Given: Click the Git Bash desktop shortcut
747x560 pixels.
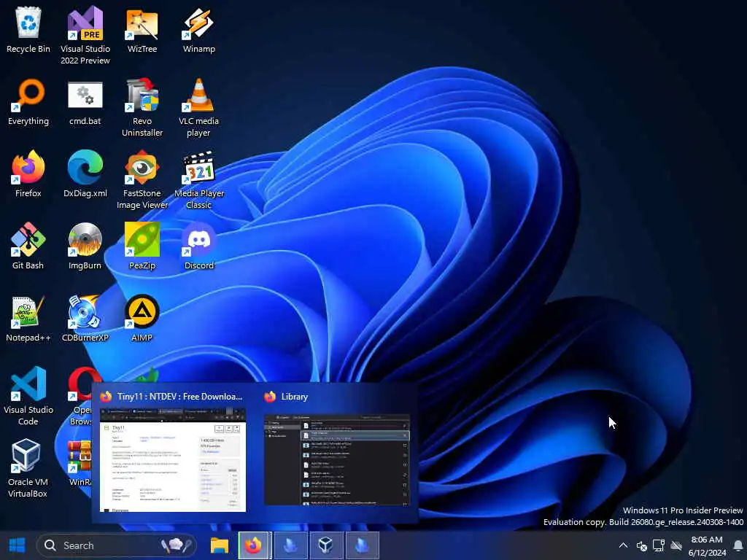Looking at the screenshot, I should click(x=28, y=246).
